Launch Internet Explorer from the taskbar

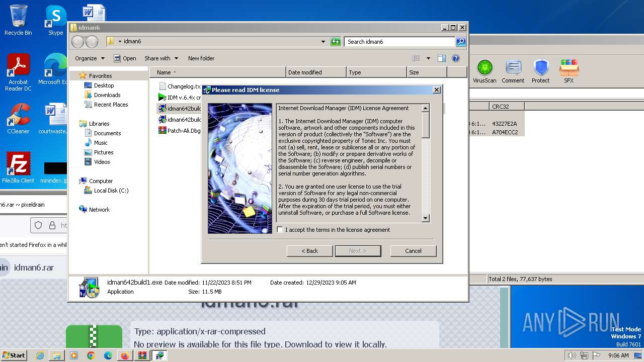click(x=40, y=355)
